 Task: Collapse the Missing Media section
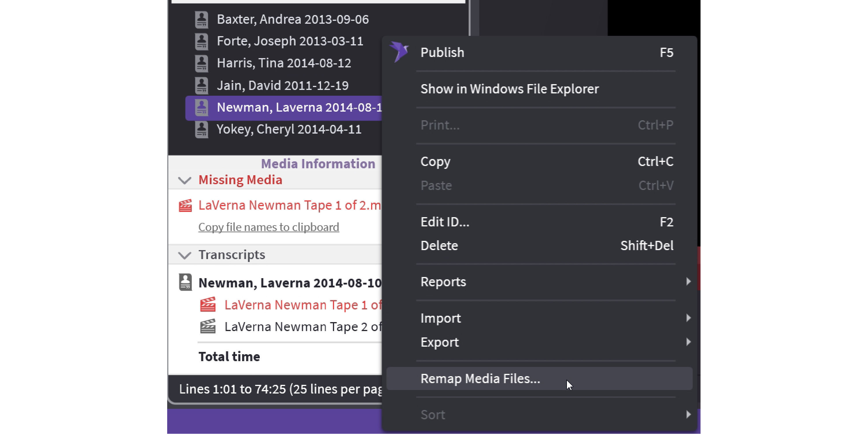[x=184, y=180]
